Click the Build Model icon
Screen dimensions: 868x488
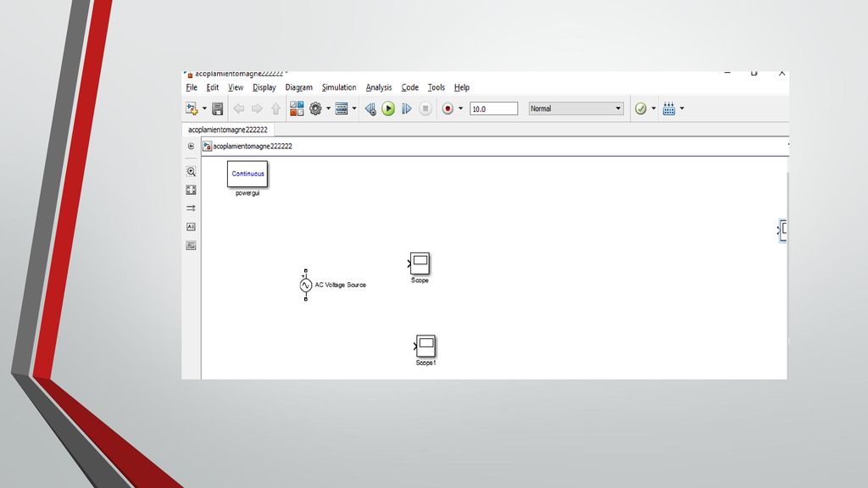coord(669,109)
